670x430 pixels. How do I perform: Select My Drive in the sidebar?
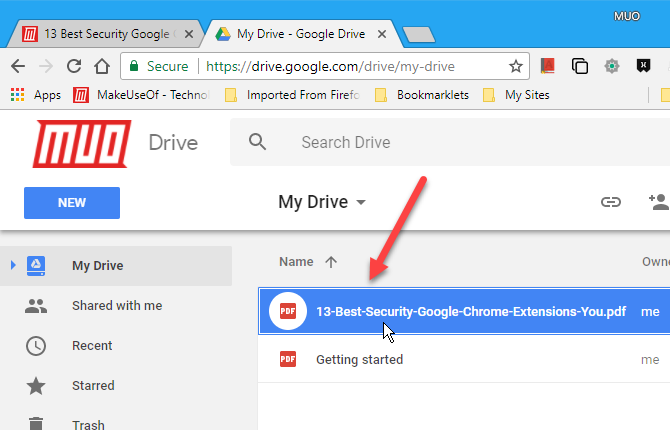click(116, 265)
